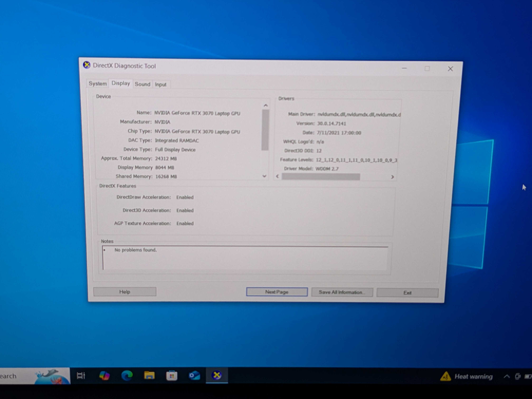Click Save All Information button

pyautogui.click(x=342, y=292)
